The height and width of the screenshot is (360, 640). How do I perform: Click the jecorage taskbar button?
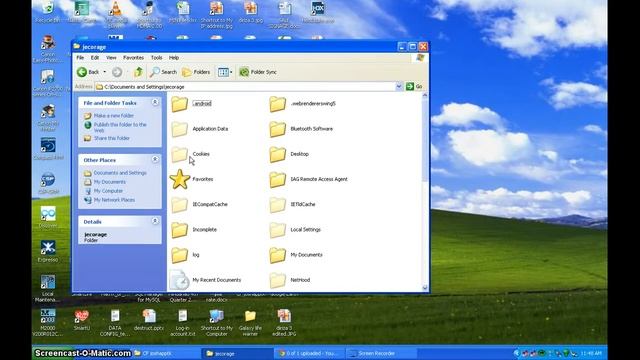coord(238,353)
